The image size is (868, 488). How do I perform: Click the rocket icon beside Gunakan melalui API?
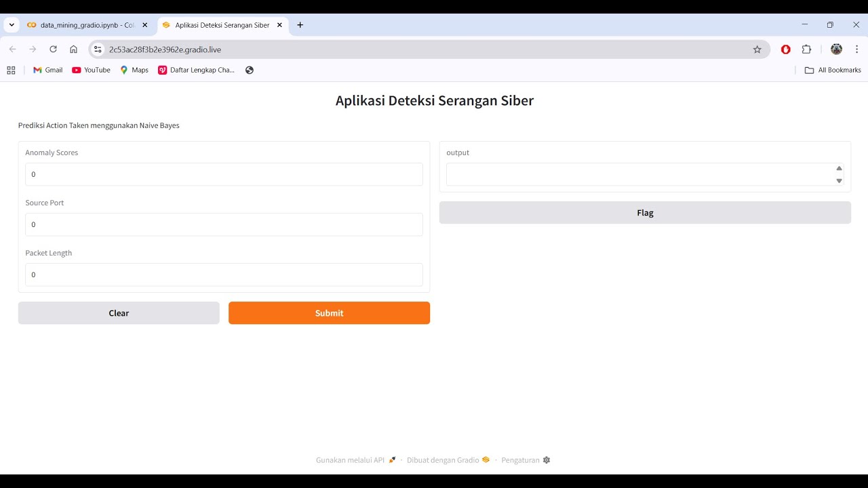click(x=392, y=460)
